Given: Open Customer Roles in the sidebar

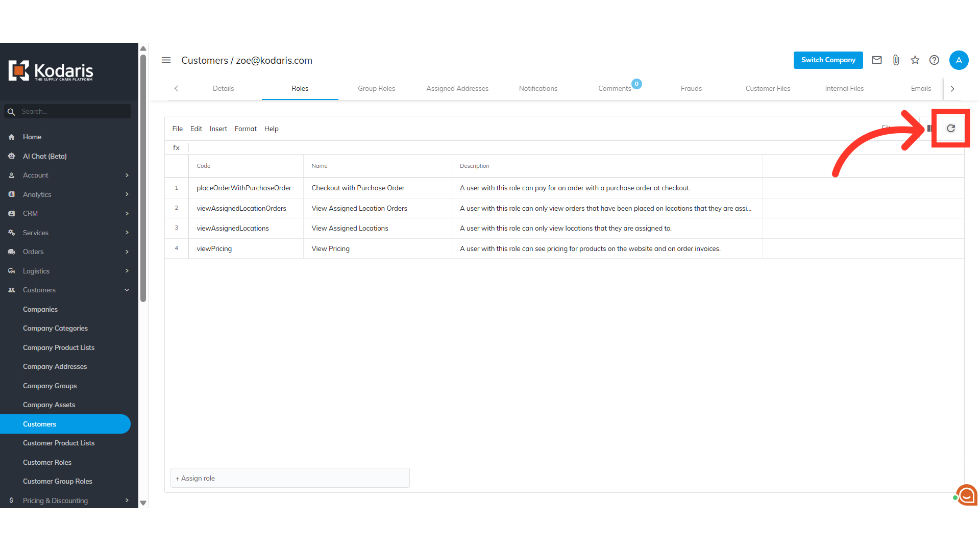Looking at the screenshot, I should coord(47,463).
